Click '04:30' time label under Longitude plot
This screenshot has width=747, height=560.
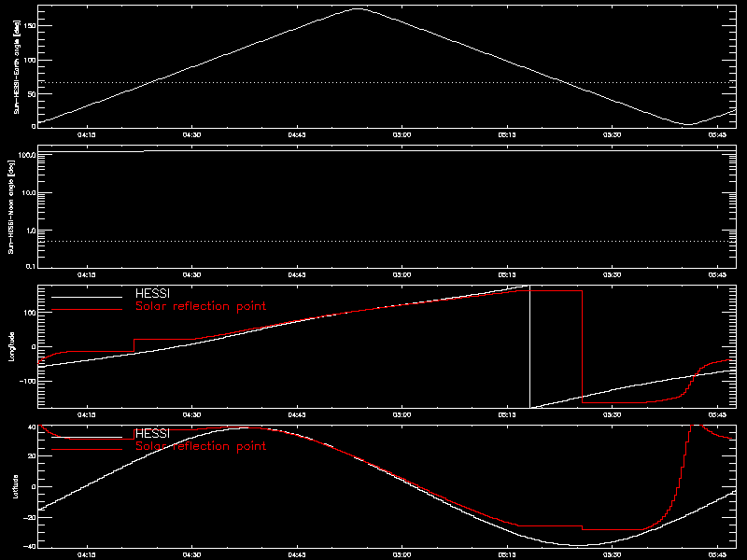pos(192,415)
